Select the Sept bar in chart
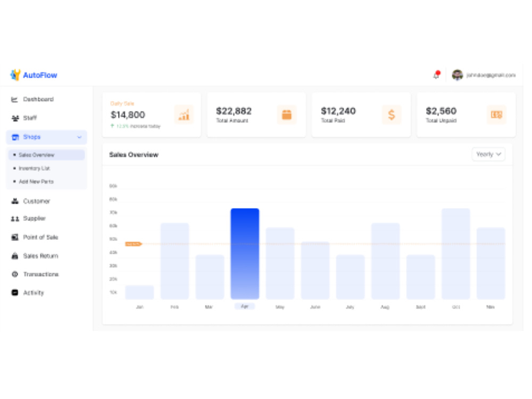 click(x=421, y=277)
